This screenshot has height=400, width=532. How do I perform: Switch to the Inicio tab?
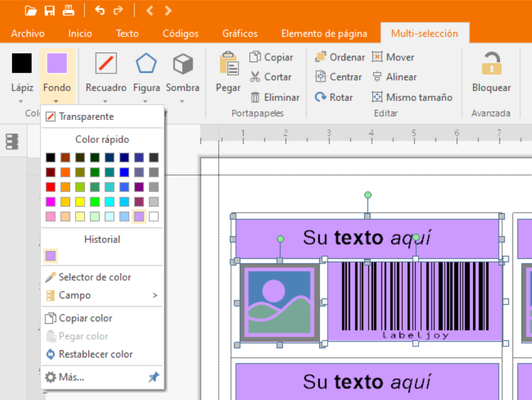pos(80,33)
